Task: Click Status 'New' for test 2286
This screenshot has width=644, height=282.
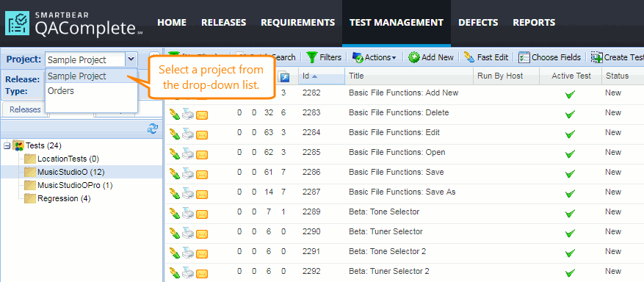Action: coord(612,172)
